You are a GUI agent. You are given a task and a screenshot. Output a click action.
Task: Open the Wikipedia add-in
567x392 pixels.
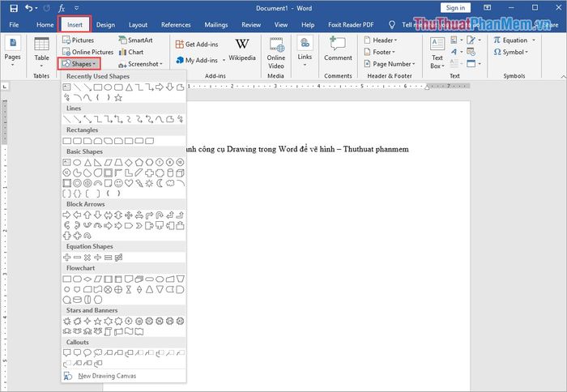[242, 49]
